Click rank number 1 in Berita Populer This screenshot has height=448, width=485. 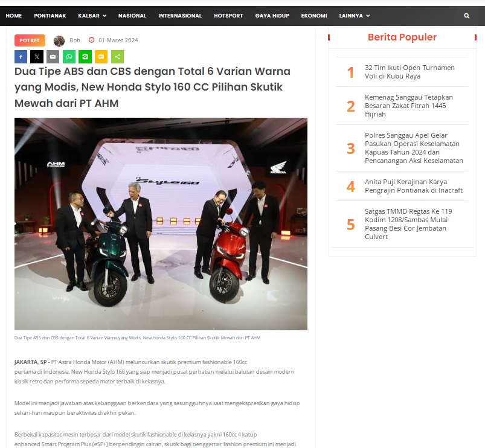pyautogui.click(x=350, y=72)
